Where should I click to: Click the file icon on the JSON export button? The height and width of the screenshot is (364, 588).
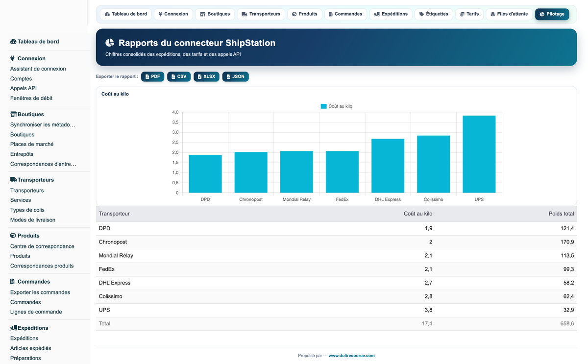coord(228,76)
